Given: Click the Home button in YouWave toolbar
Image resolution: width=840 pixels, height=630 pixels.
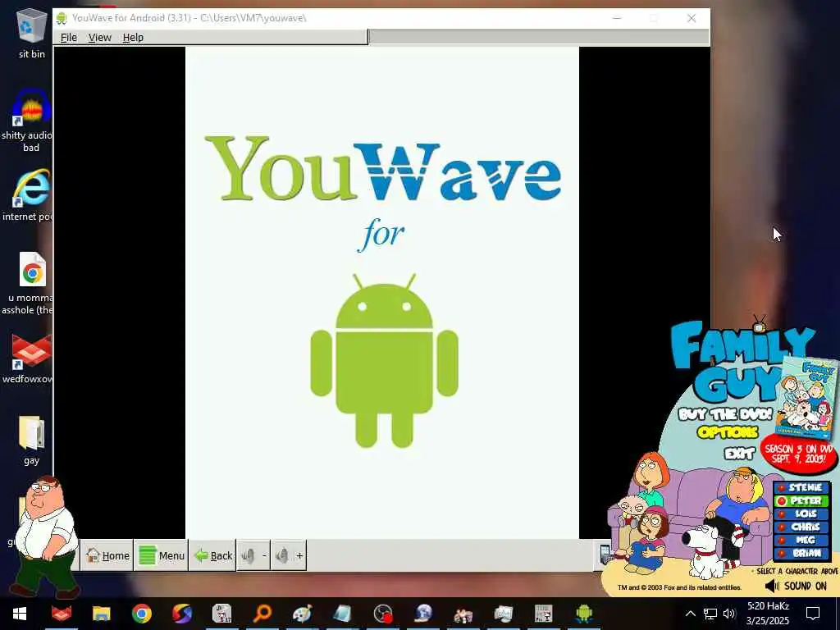Looking at the screenshot, I should coord(107,555).
